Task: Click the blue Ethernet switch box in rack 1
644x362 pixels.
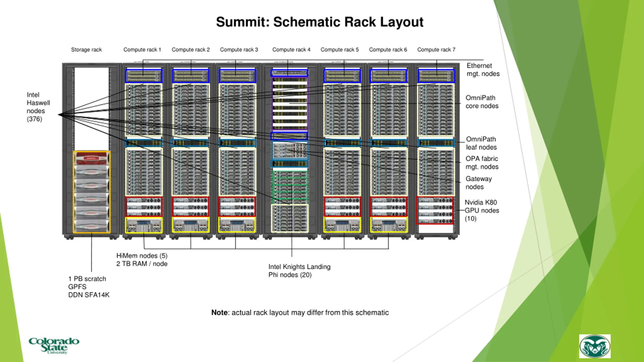Action: tap(144, 76)
